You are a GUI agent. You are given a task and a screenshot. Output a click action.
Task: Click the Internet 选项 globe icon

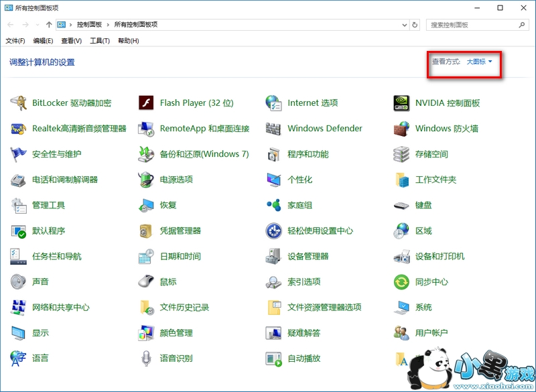pos(273,103)
